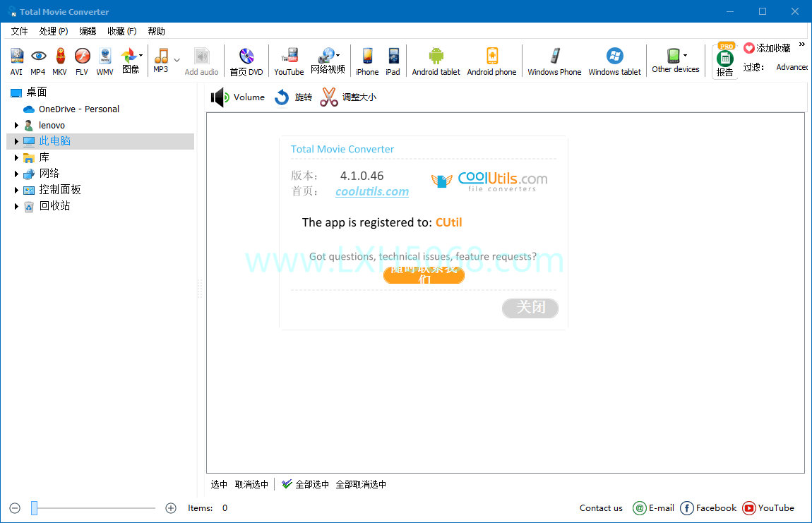Choose Android tablet preset

point(436,61)
